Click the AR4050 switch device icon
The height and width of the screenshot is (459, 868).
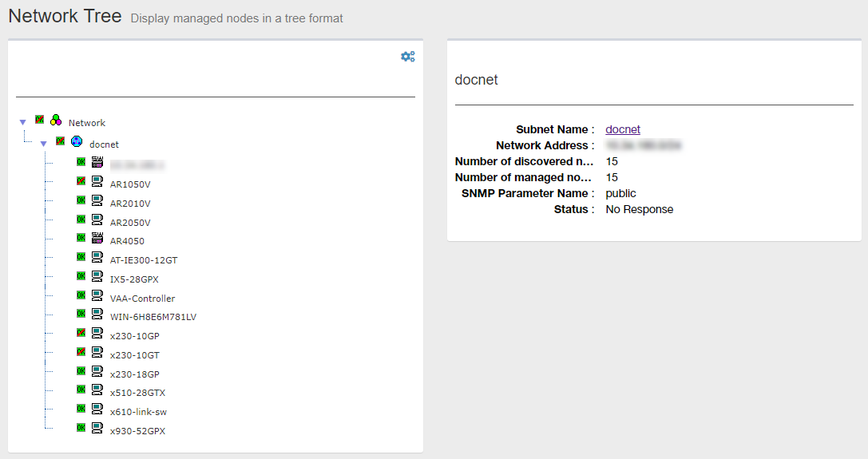pos(97,238)
